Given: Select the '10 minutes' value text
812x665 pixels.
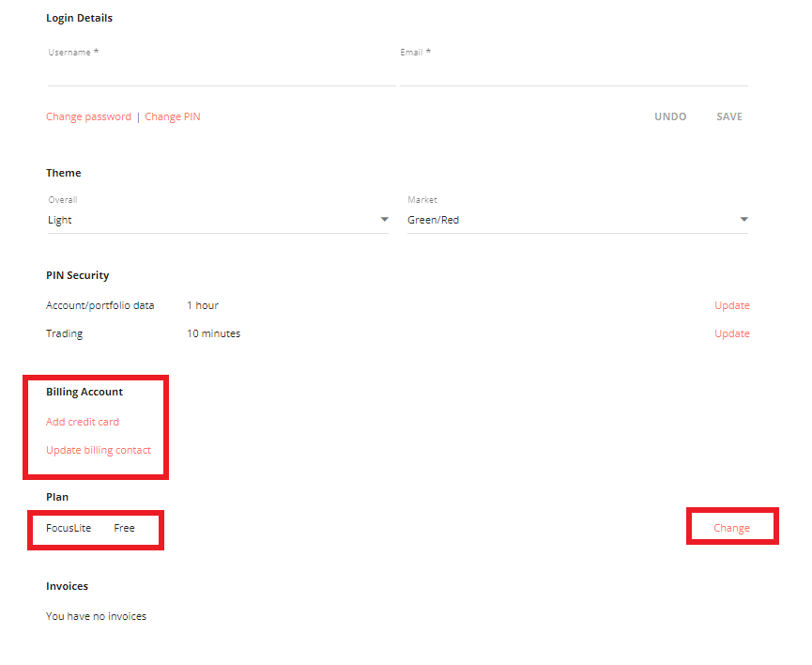Looking at the screenshot, I should 213,333.
